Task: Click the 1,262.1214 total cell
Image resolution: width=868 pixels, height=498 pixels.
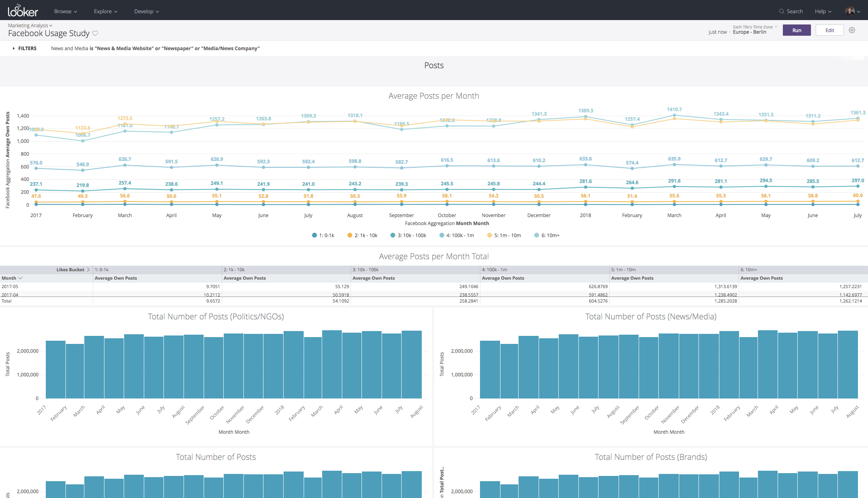Action: [850, 301]
